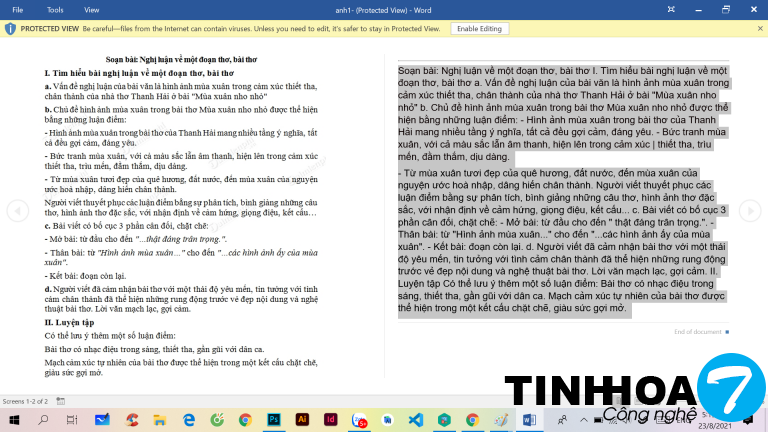Viewport: 768px width, 432px height.
Task: Open the Tools menu
Action: [x=54, y=9]
